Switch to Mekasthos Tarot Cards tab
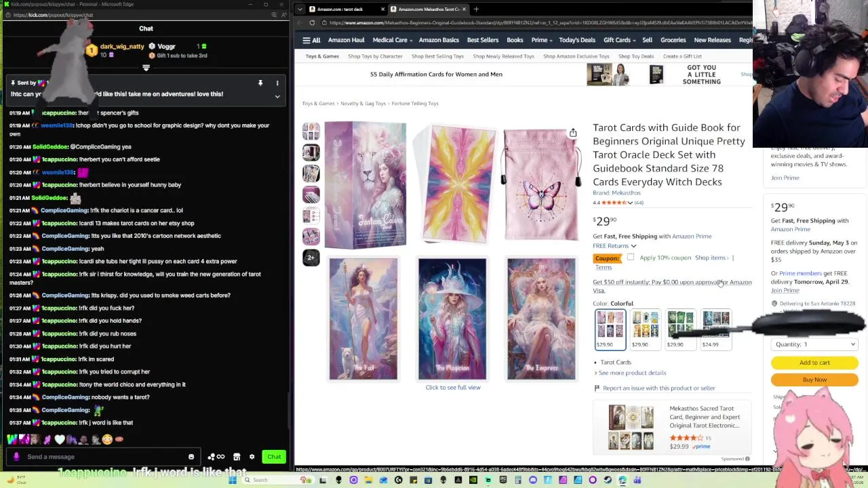Screen dimensions: 868x488 click(x=427, y=9)
